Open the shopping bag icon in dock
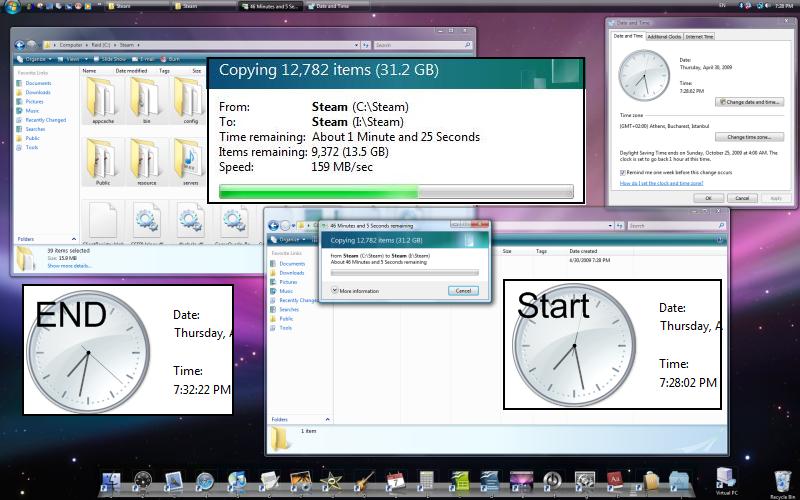The image size is (800, 500). pos(649,481)
